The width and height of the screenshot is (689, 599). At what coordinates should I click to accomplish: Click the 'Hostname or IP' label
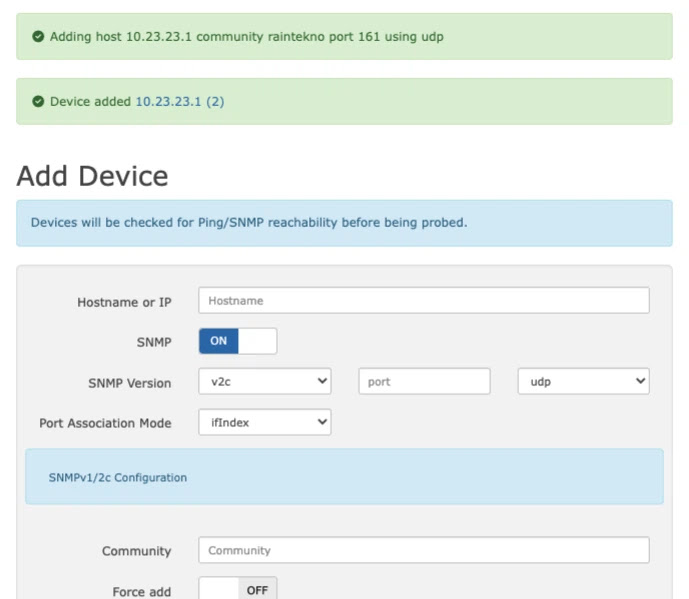pos(124,302)
